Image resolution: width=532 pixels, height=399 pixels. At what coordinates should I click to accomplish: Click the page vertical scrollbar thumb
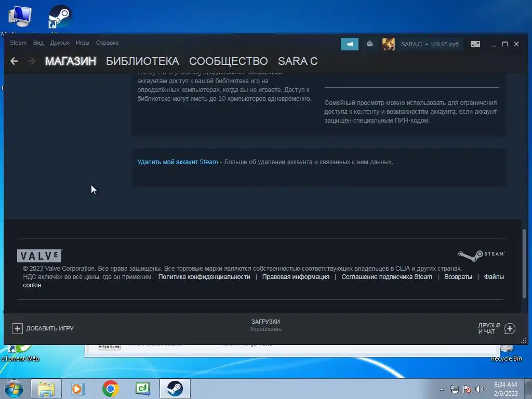tap(524, 263)
